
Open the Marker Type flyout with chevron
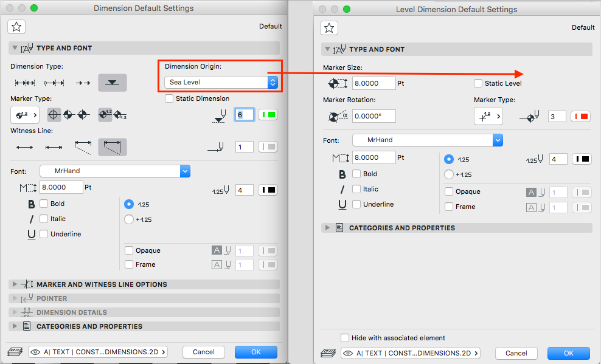point(24,114)
